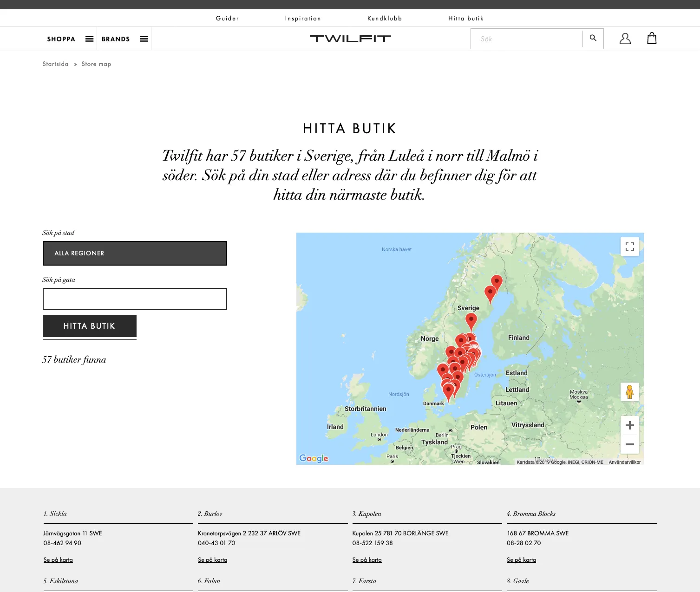Image resolution: width=700 pixels, height=592 pixels.
Task: Open the shopping bag
Action: click(652, 38)
